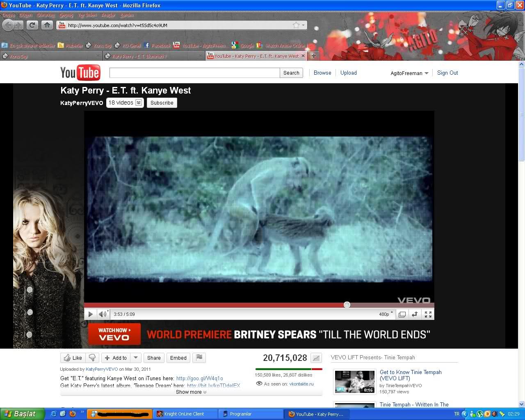Enter fullscreen with the fullscreen icon
Viewport: 525px width, 420px height.
[x=428, y=314]
